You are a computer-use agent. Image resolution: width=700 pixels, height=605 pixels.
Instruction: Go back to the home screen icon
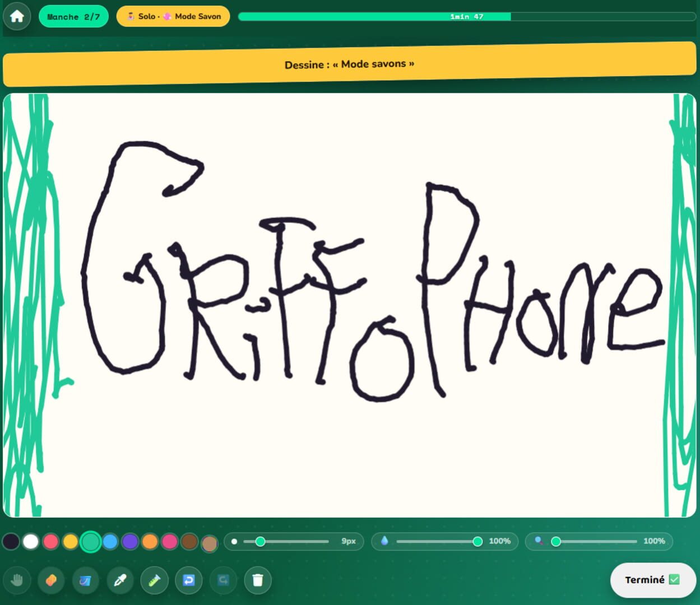click(17, 16)
